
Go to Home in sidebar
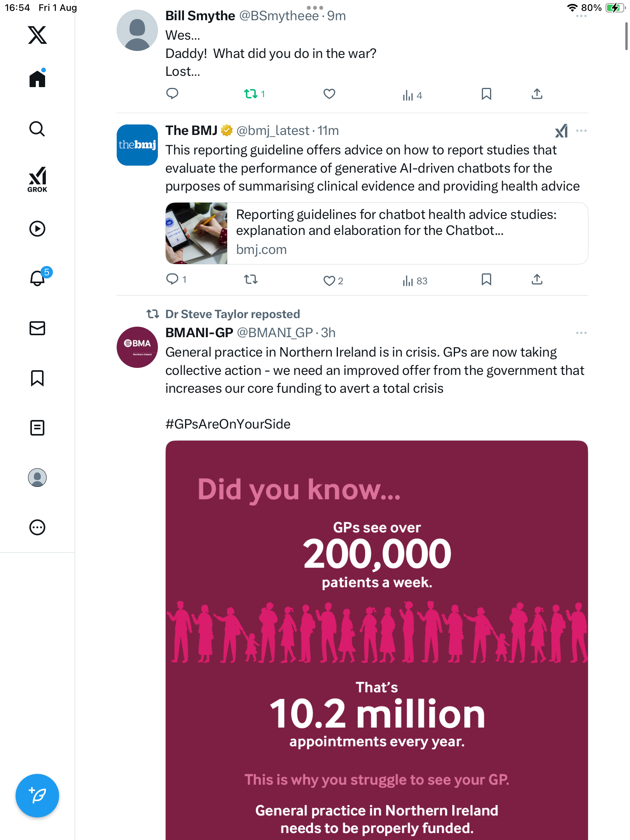(37, 79)
